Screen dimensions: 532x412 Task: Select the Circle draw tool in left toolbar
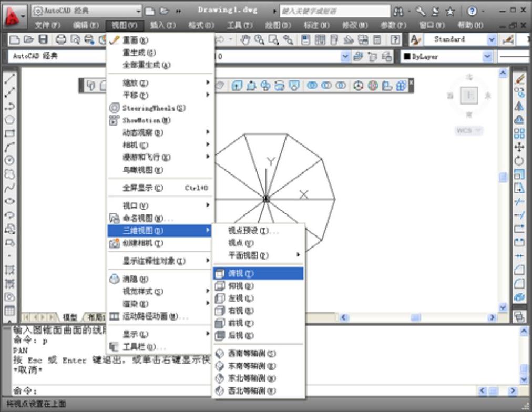pos(9,160)
